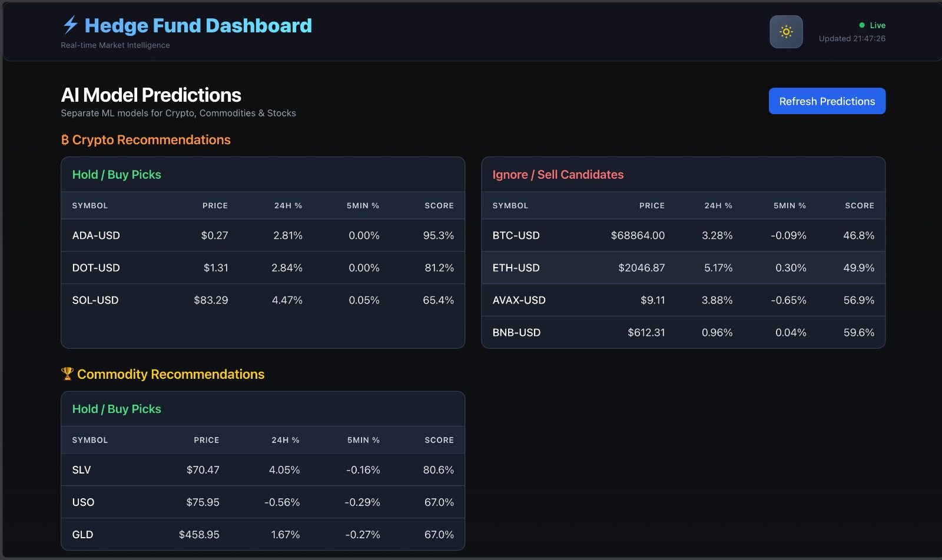Click the Bitcoin symbol beside Crypto Recommendations
Screen dimensions: 942x560
click(65, 140)
